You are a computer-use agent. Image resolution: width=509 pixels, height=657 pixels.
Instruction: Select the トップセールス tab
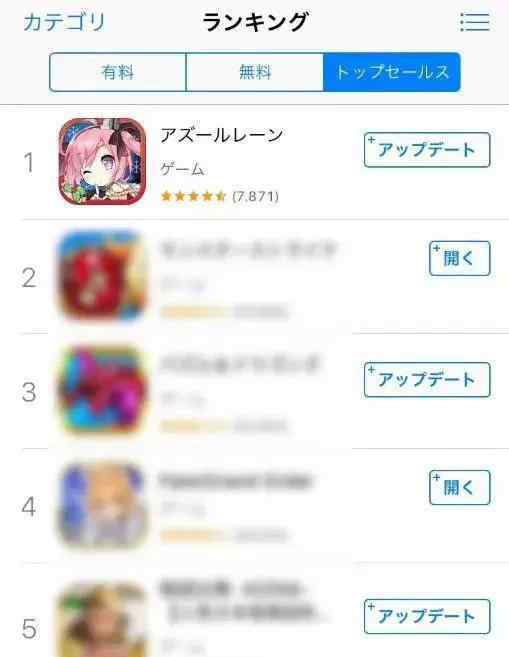(392, 72)
